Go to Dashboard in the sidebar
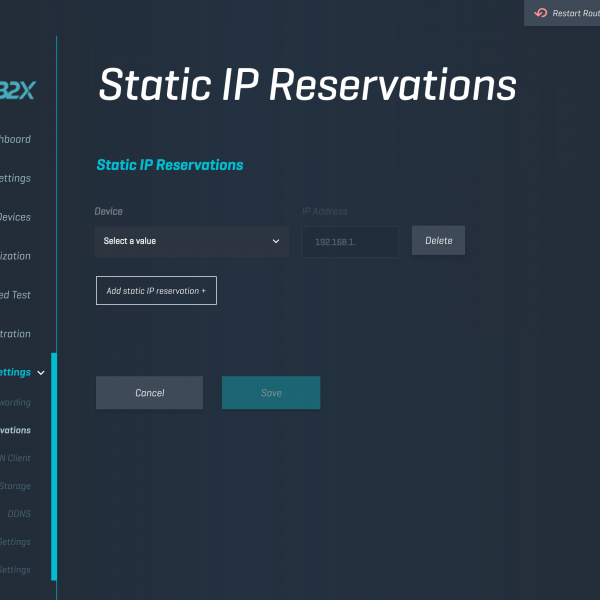This screenshot has height=600, width=600. (x=15, y=140)
